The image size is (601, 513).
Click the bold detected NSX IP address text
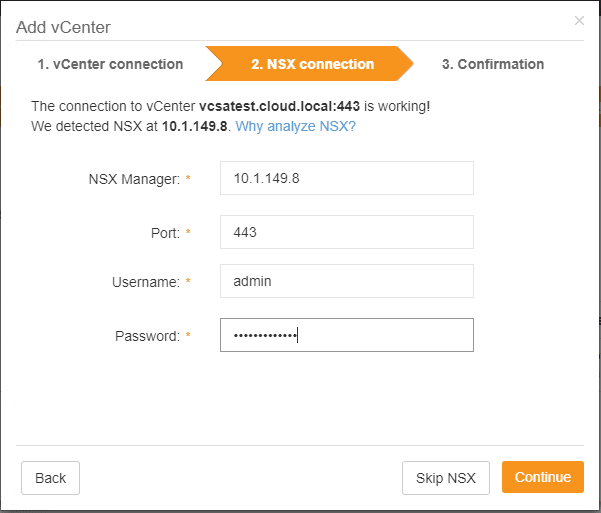195,127
